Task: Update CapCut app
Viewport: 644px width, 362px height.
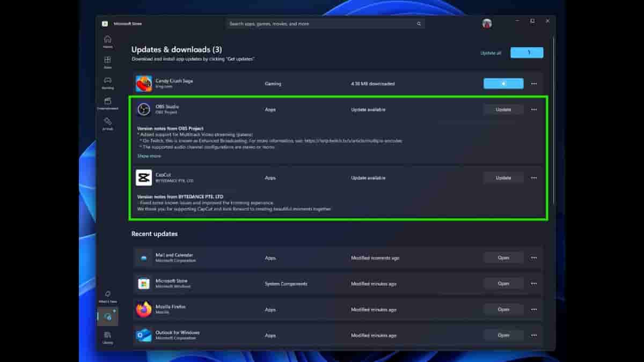Action: click(x=503, y=178)
